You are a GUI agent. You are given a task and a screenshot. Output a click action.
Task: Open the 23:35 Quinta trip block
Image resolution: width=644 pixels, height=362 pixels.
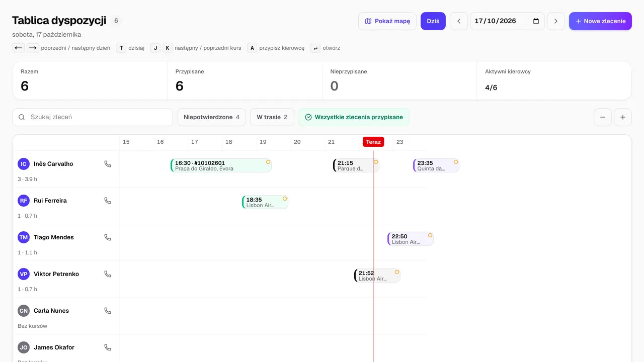point(436,165)
